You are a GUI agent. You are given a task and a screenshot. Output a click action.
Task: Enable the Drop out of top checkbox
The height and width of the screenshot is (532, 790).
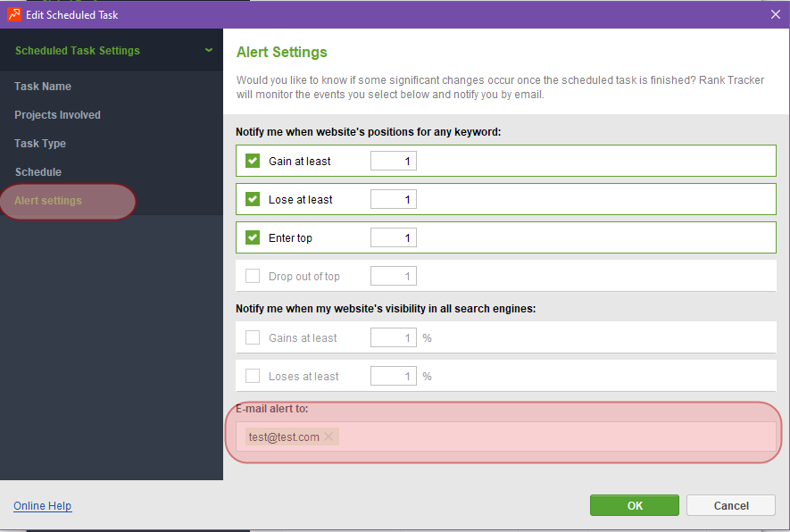253,276
